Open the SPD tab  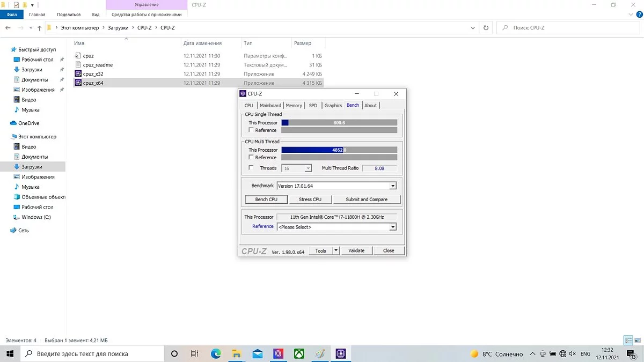pos(313,106)
